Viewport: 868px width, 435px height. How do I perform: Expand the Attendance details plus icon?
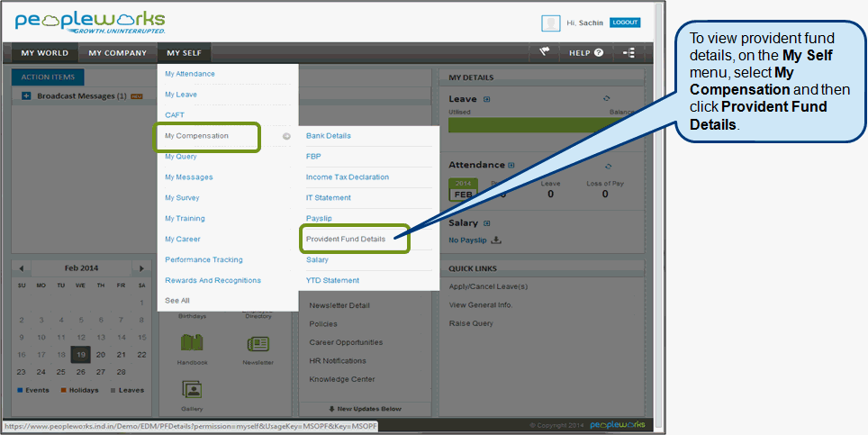click(511, 165)
